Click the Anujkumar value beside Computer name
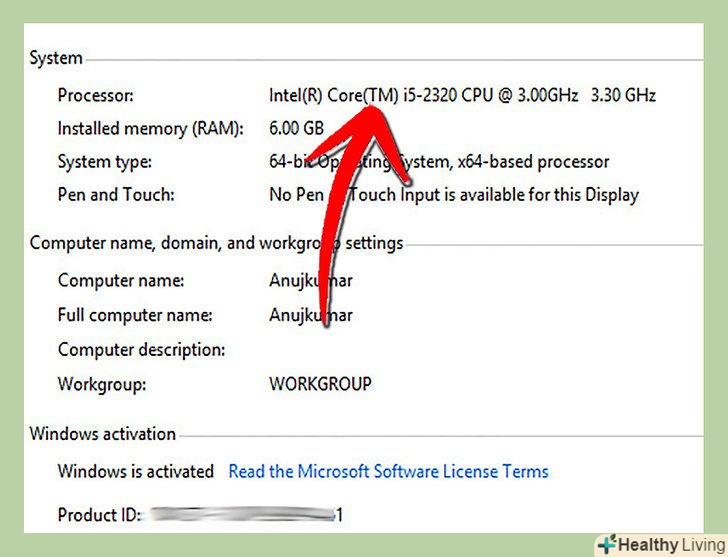Viewport: 728px width, 557px height. pyautogui.click(x=311, y=280)
